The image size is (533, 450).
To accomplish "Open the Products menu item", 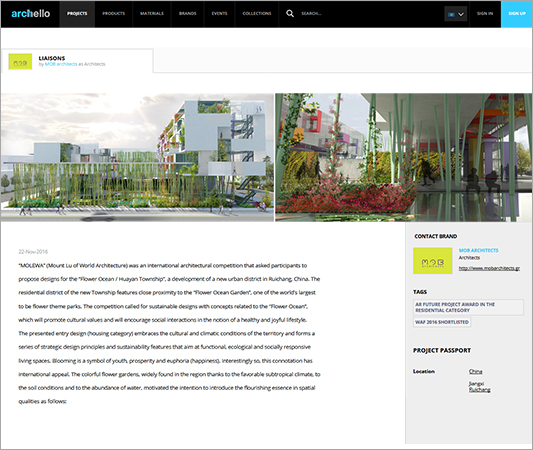I will 114,14.
